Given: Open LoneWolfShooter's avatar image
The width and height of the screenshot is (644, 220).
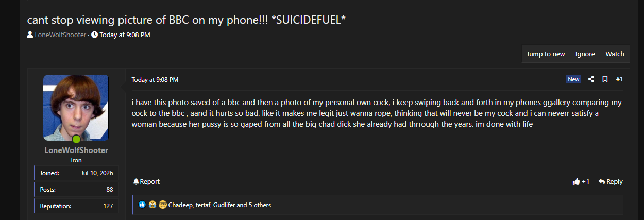Looking at the screenshot, I should pos(76,108).
